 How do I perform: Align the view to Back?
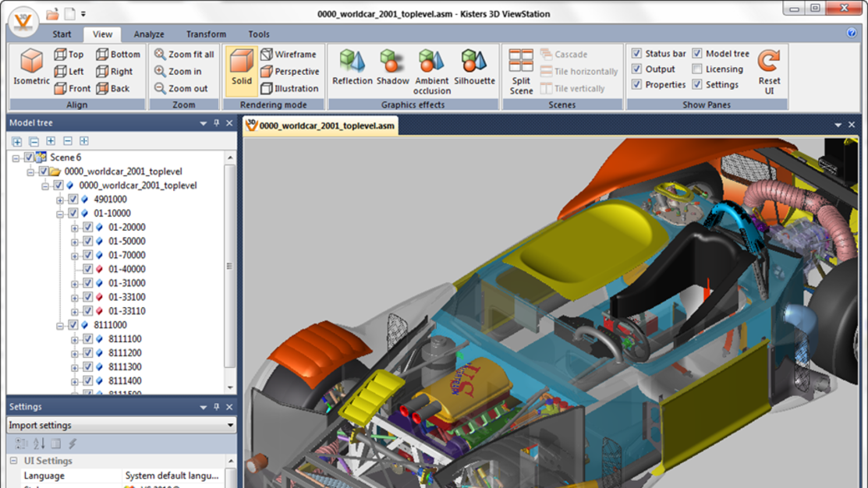(x=113, y=89)
